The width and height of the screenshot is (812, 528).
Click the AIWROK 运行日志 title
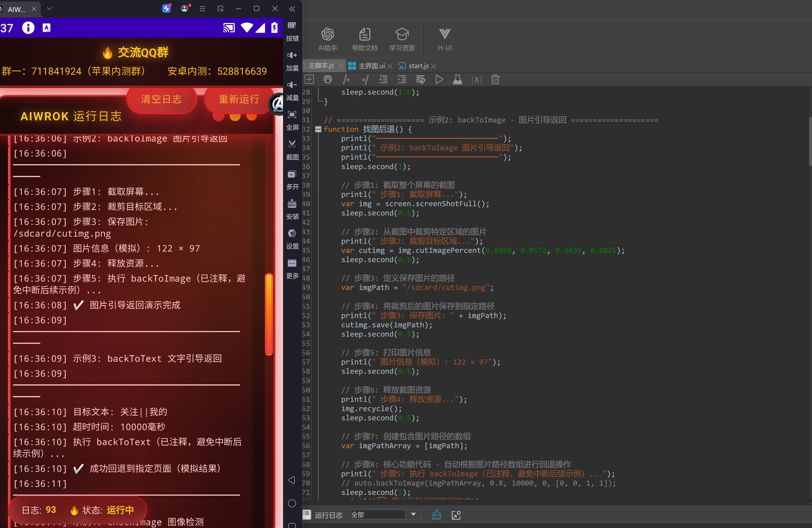pos(71,116)
